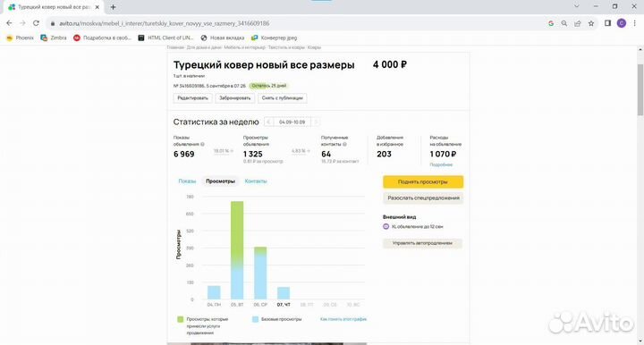Click the Мебель и интерьер breadcrumb link
Image resolution: width=644 pixels, height=345 pixels.
(x=245, y=47)
